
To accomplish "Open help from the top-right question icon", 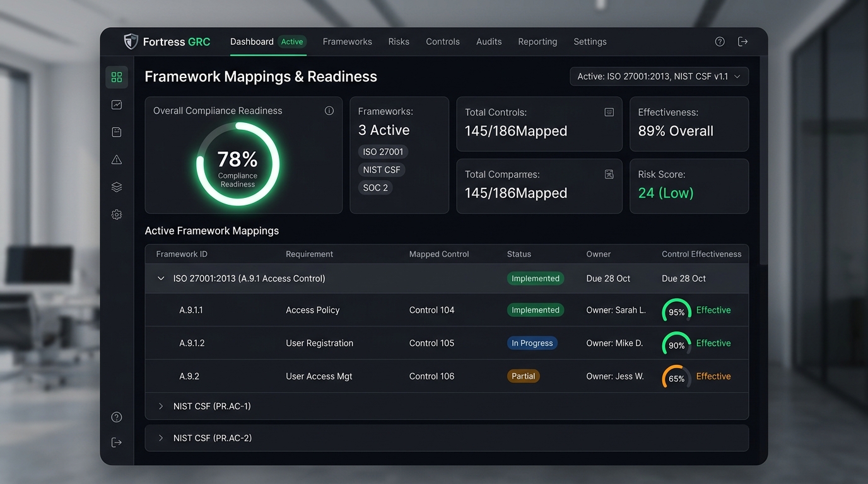I will (x=720, y=42).
